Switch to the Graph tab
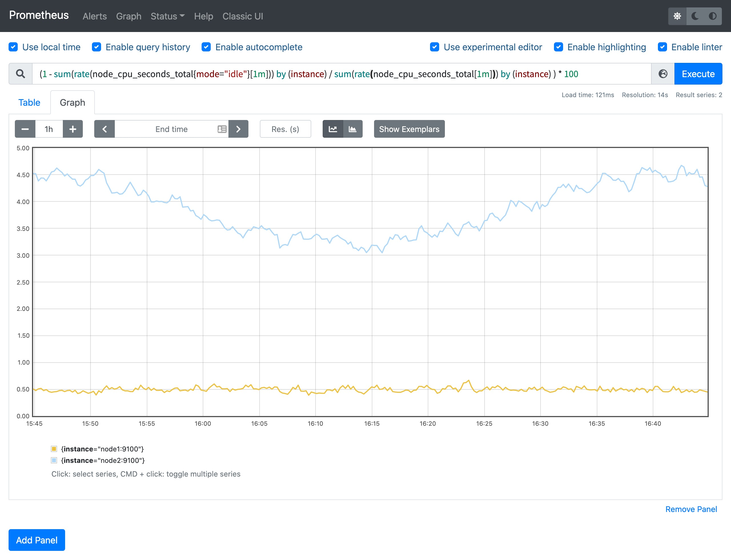Viewport: 731px width, 560px height. (x=72, y=102)
